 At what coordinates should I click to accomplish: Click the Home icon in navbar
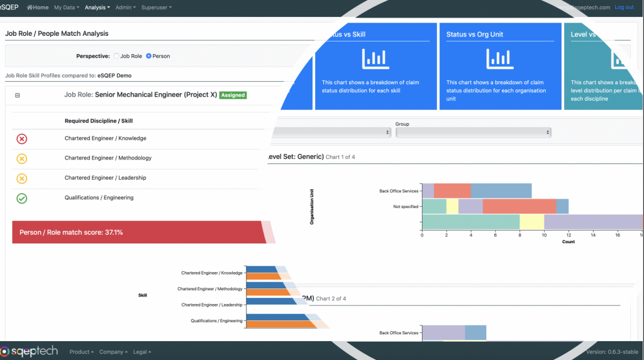click(x=30, y=8)
